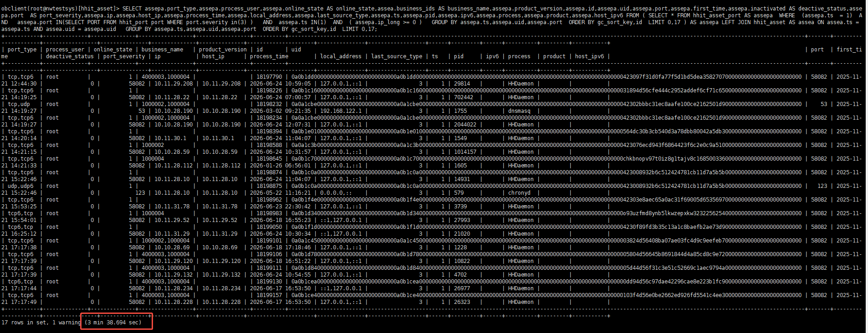Click the tcp,udp port type entry
Screen dimensions: 868x333
[x=19, y=104]
